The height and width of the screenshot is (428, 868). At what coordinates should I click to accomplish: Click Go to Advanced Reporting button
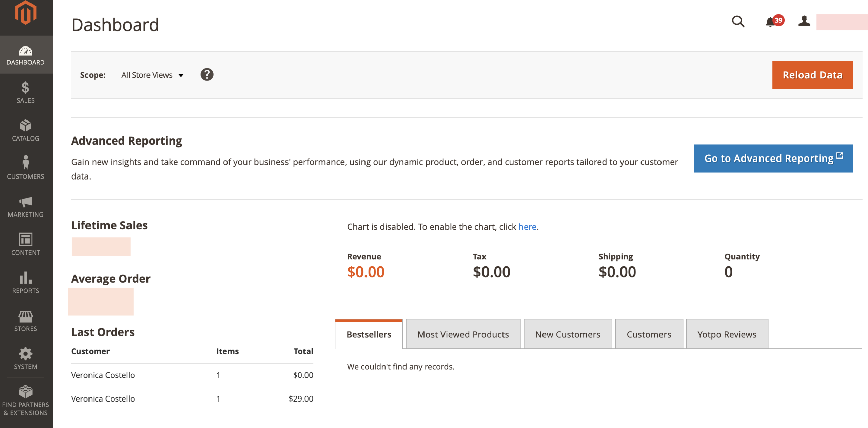pyautogui.click(x=773, y=159)
